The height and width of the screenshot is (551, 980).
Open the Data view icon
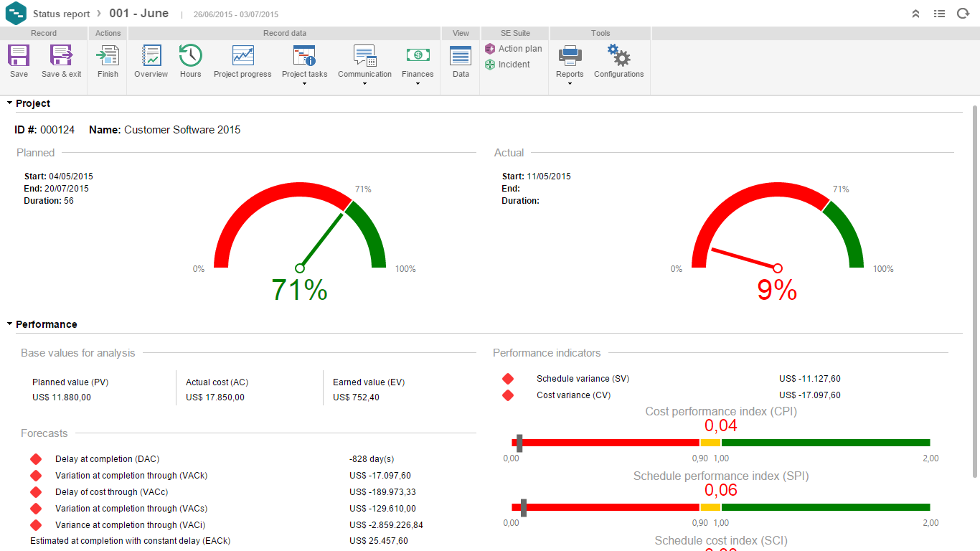(x=461, y=56)
